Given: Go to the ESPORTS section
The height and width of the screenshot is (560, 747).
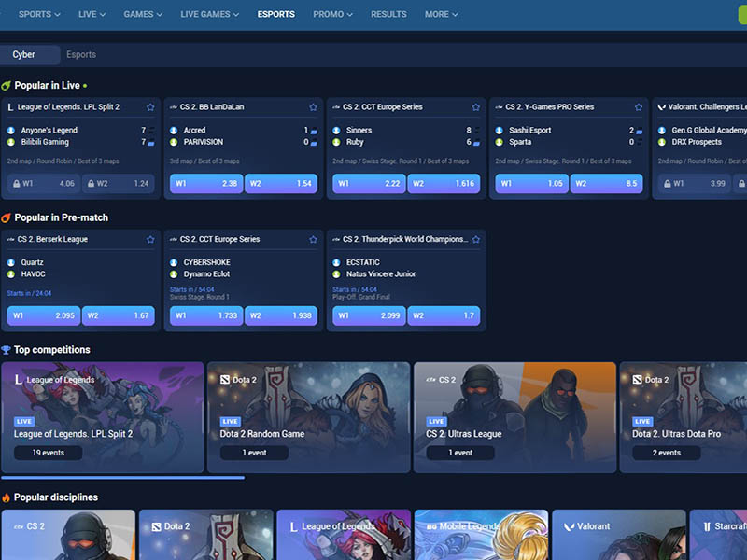Looking at the screenshot, I should [x=275, y=14].
